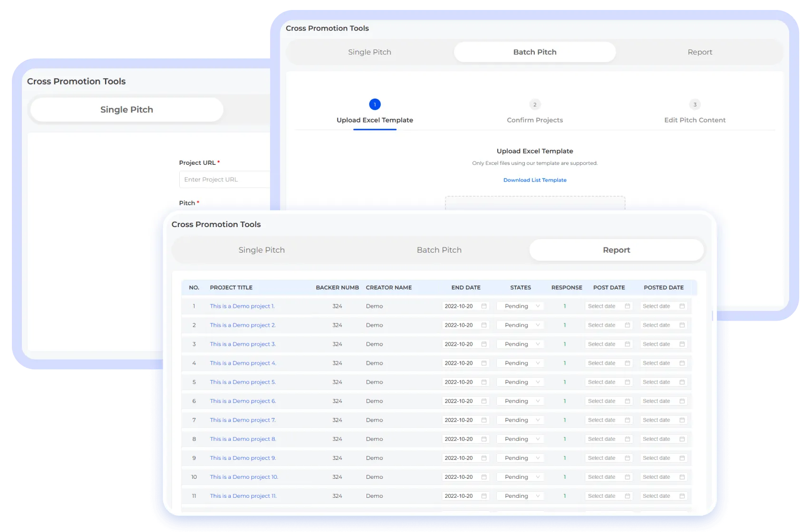Click step 2 Confirm Projects circle
Viewport: 812px width, 532px height.
tap(535, 104)
